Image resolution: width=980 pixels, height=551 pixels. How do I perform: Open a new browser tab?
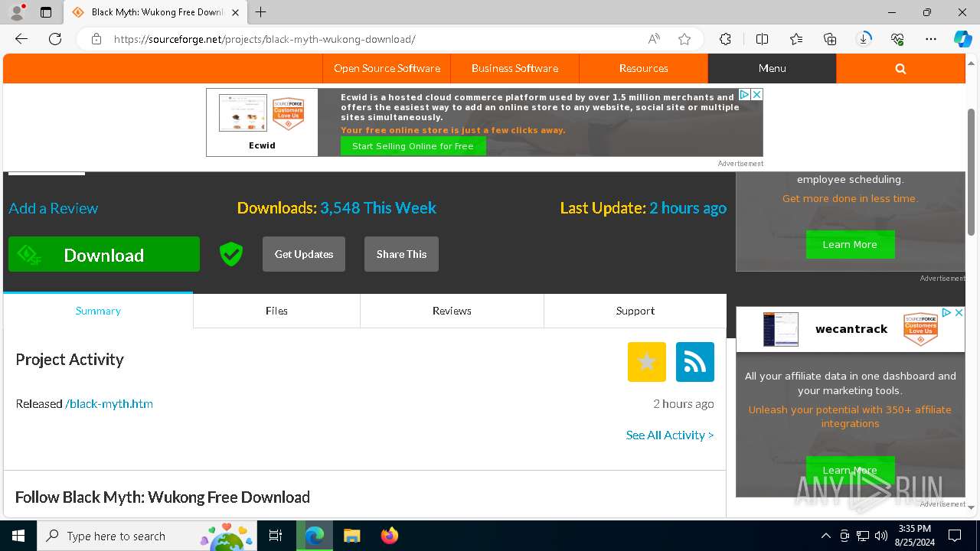click(261, 12)
